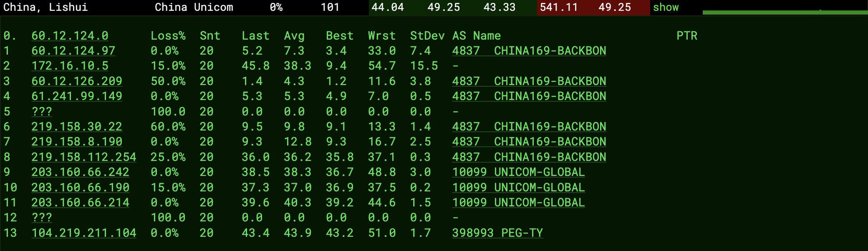Open IP link 203.160.66.214

(80, 203)
